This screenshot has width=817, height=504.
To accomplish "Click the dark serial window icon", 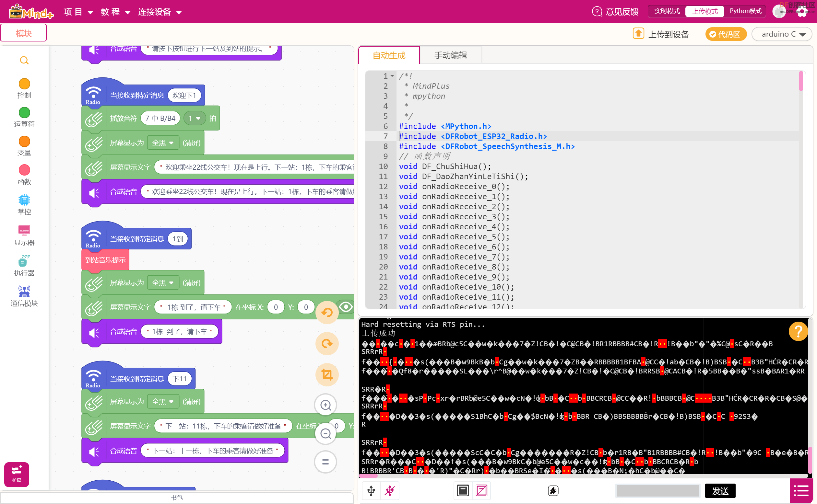I will tap(463, 490).
